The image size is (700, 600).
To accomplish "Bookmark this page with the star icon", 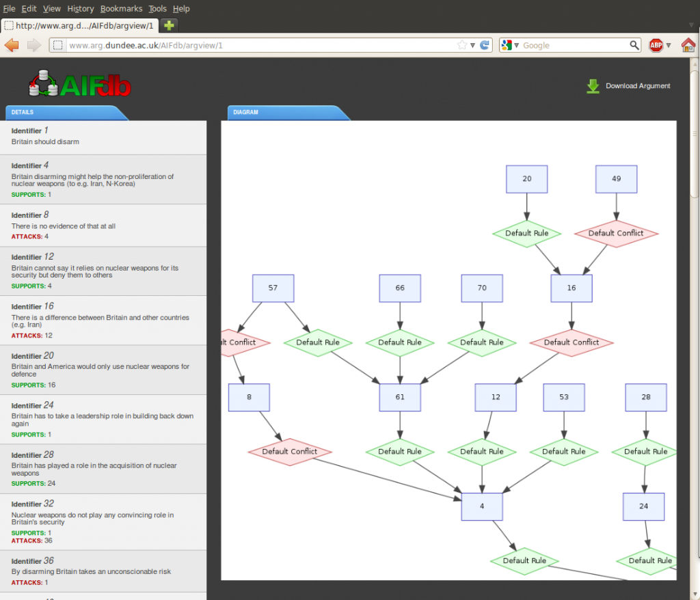I will (x=462, y=44).
